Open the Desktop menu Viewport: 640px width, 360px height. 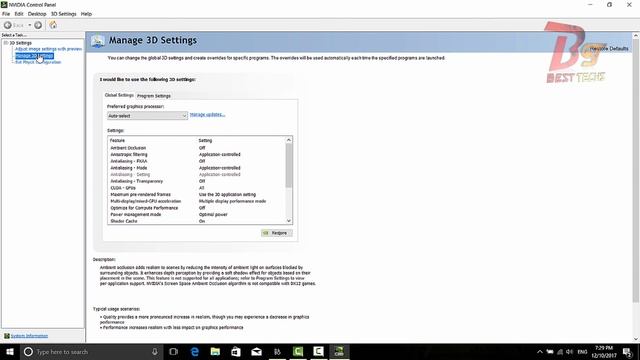point(37,14)
